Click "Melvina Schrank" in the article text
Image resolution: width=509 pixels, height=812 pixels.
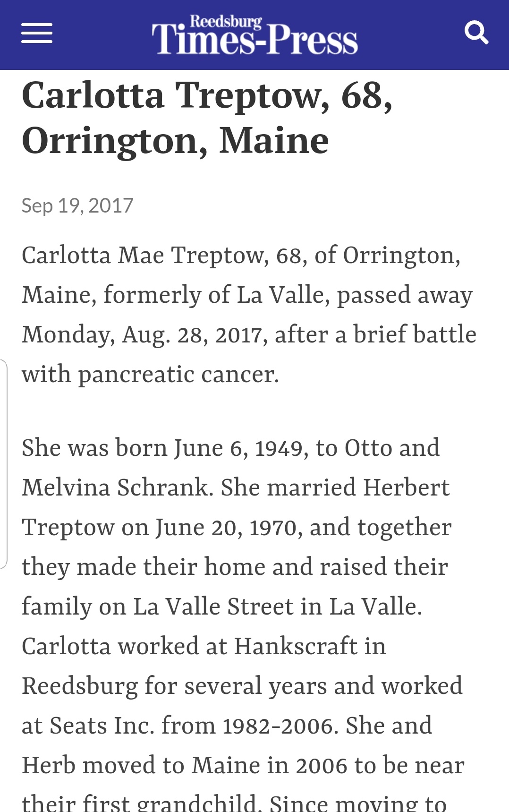pos(115,487)
